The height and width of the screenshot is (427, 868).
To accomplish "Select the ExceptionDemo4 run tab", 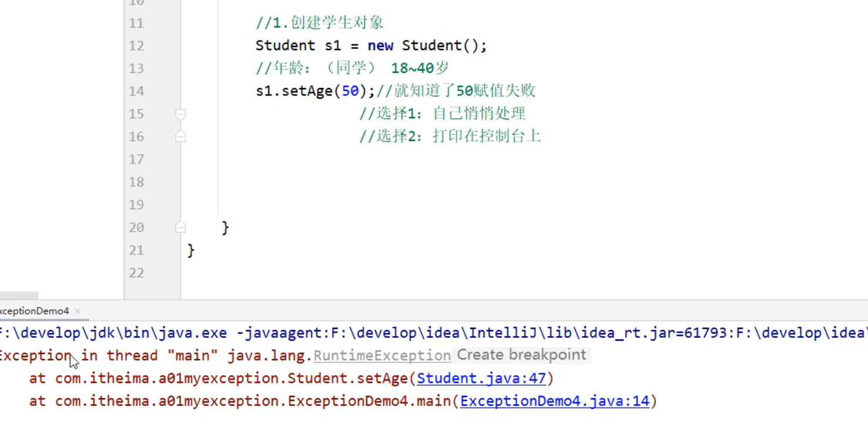I will point(34,311).
